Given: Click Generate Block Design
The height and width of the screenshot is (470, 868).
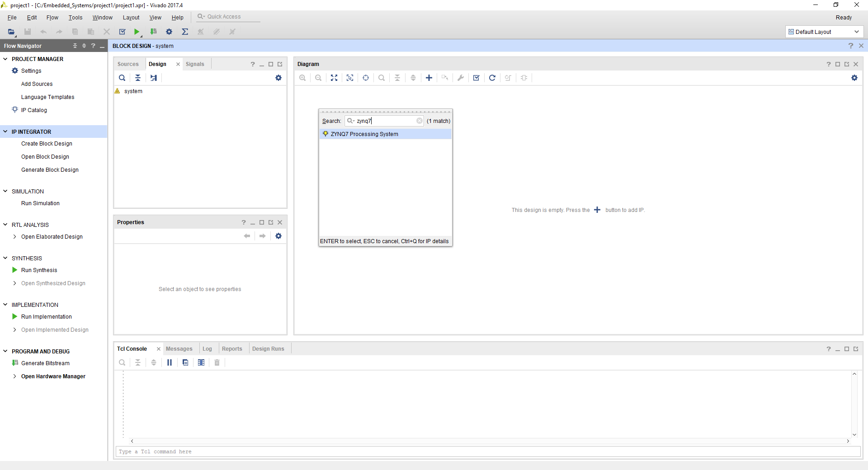Looking at the screenshot, I should pyautogui.click(x=50, y=170).
